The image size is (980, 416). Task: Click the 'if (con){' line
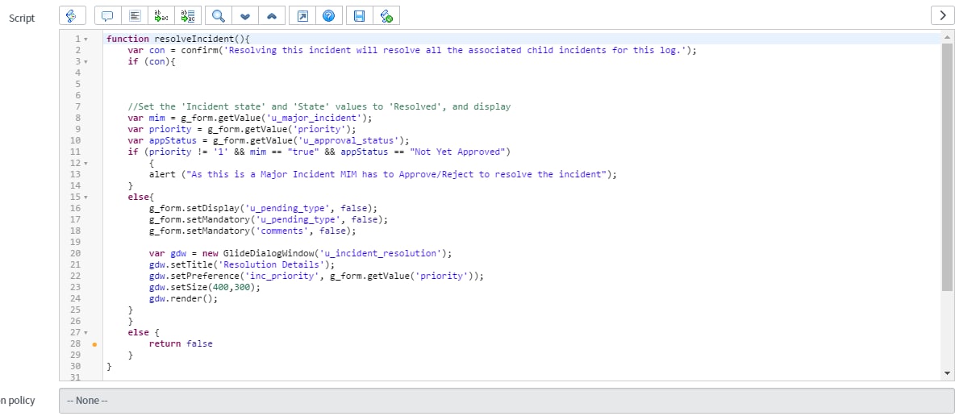tap(151, 61)
